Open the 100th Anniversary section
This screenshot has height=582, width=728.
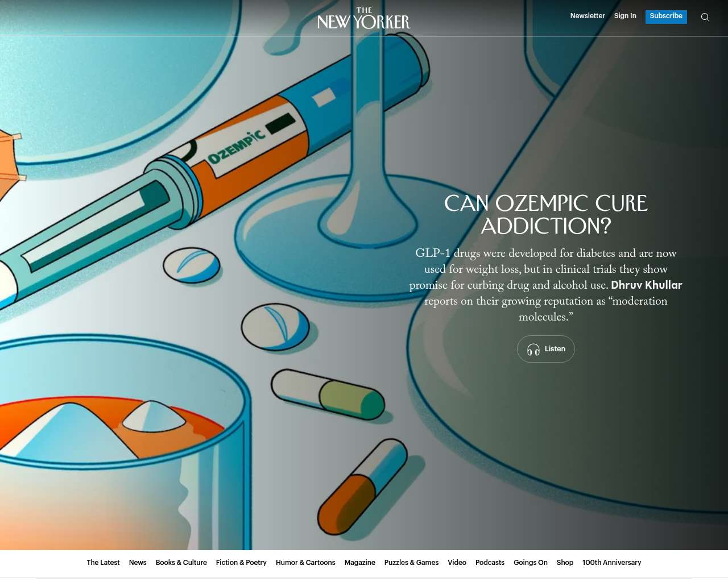pos(611,563)
